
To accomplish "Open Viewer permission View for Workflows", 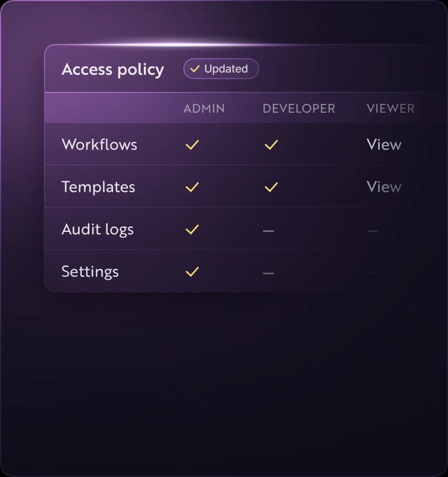I will click(x=384, y=145).
